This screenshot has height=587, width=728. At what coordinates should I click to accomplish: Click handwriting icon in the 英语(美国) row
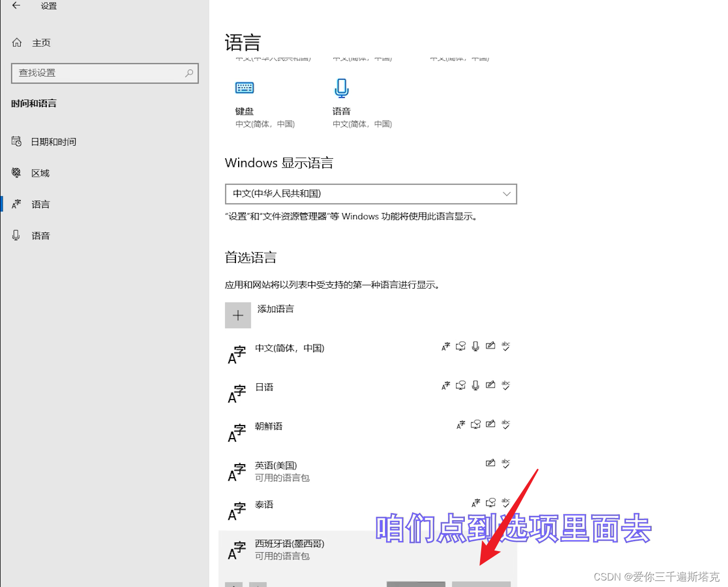coord(490,463)
